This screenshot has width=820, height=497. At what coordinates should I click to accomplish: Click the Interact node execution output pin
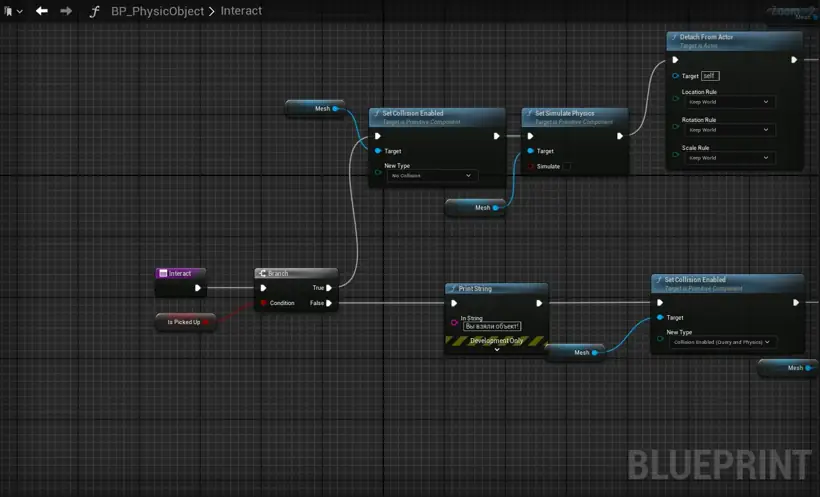pos(198,288)
